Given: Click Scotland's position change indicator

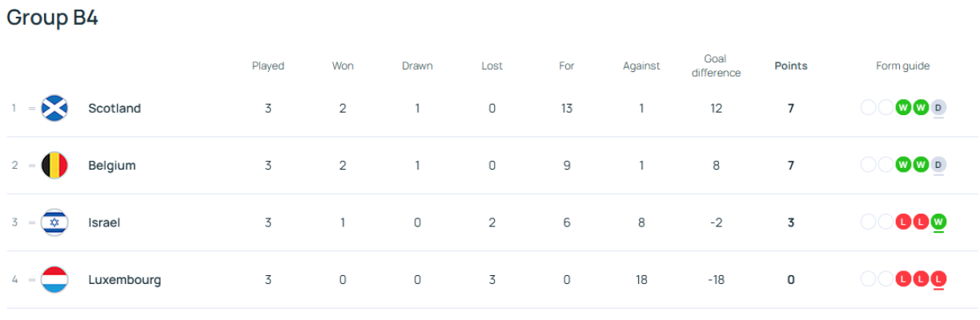Looking at the screenshot, I should (32, 109).
